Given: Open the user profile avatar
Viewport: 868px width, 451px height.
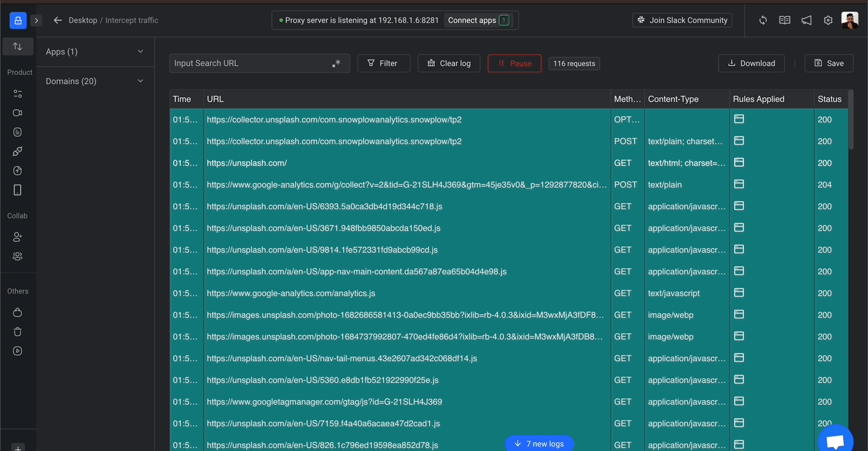Looking at the screenshot, I should click(850, 20).
